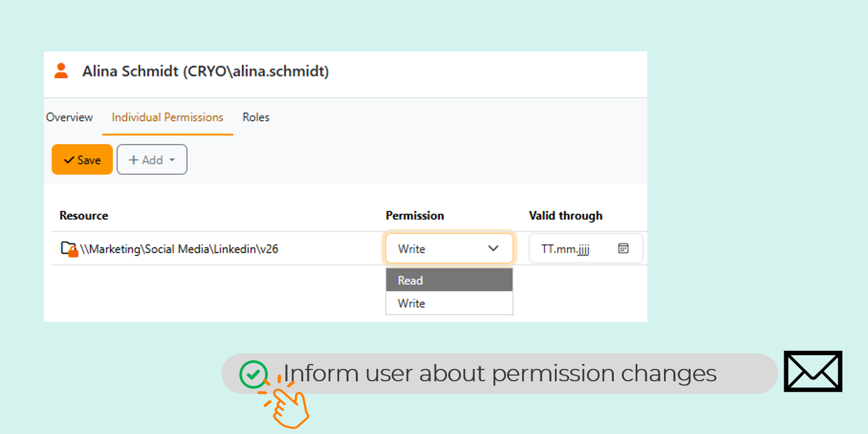Click the Resource column header
Viewport: 868px width, 434px height.
(x=84, y=216)
